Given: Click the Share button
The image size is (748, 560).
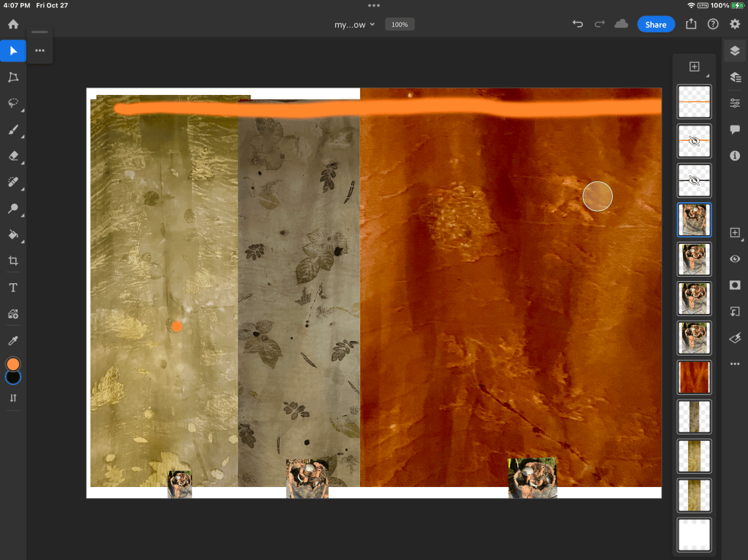Looking at the screenshot, I should (655, 25).
